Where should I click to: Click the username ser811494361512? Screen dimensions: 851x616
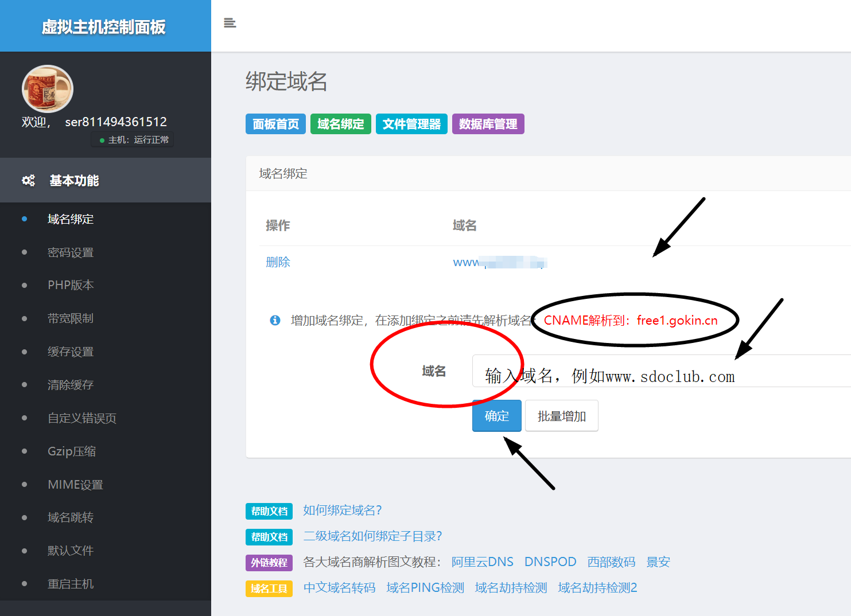pyautogui.click(x=116, y=122)
